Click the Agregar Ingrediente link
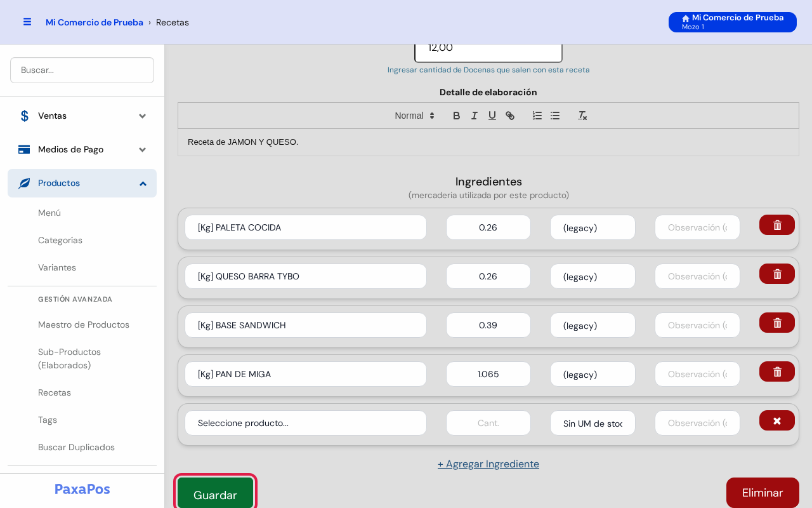Image resolution: width=812 pixels, height=508 pixels. point(488,464)
